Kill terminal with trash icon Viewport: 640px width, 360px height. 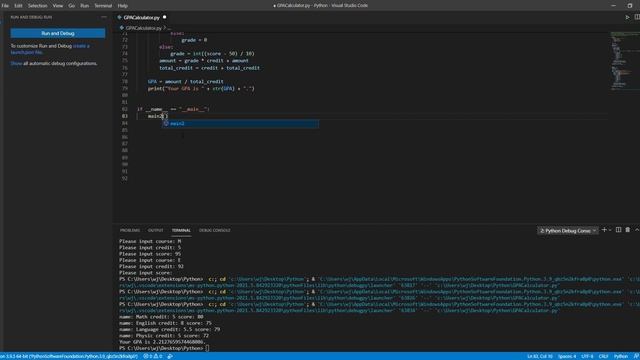pyautogui.click(x=628, y=230)
